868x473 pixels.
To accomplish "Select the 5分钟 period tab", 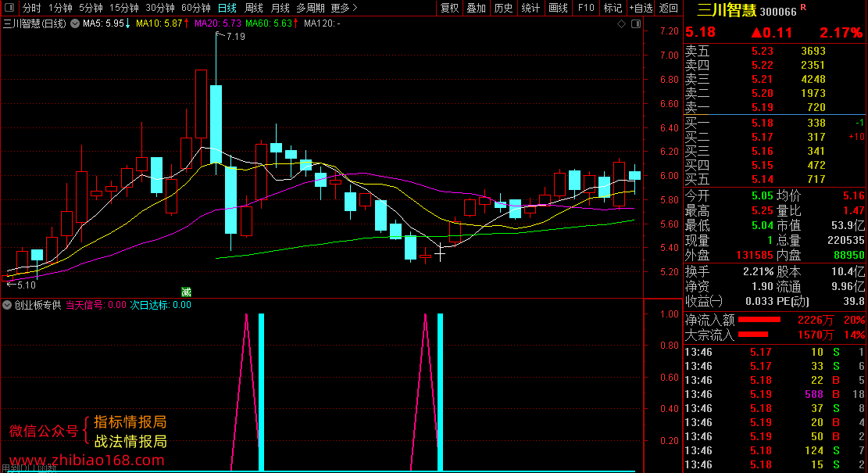I will coord(91,8).
